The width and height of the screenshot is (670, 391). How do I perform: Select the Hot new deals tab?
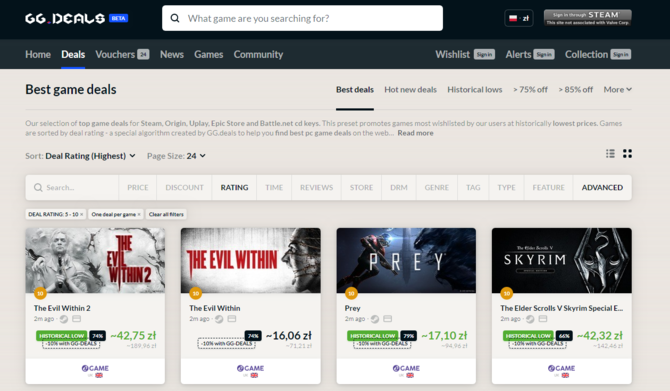410,90
